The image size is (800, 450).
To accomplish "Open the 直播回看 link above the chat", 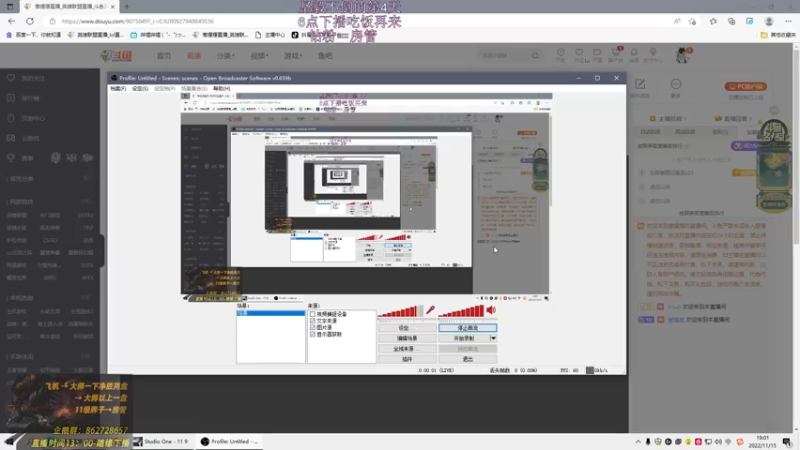I will tap(733, 118).
